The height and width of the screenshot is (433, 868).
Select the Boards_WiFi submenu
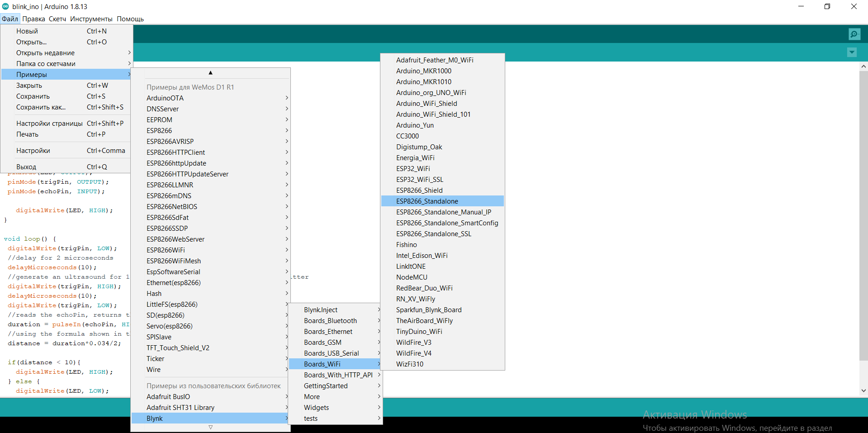(x=335, y=364)
